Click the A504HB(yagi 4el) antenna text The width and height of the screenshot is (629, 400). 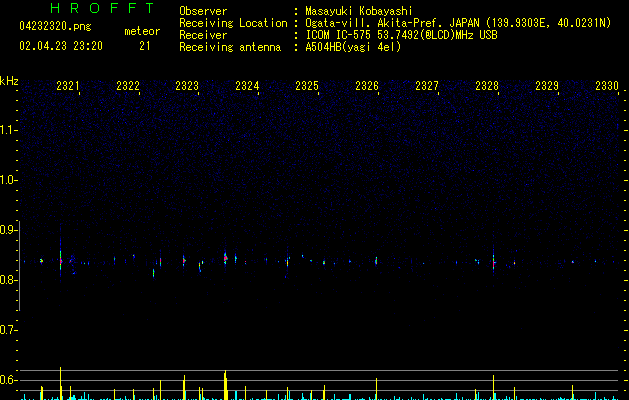353,47
